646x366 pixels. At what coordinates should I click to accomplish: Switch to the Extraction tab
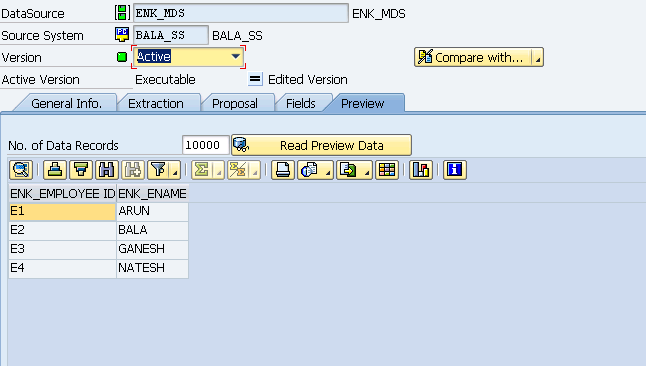pos(156,103)
